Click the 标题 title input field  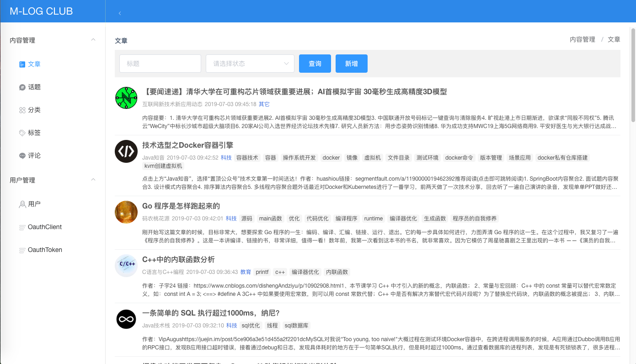(x=160, y=63)
